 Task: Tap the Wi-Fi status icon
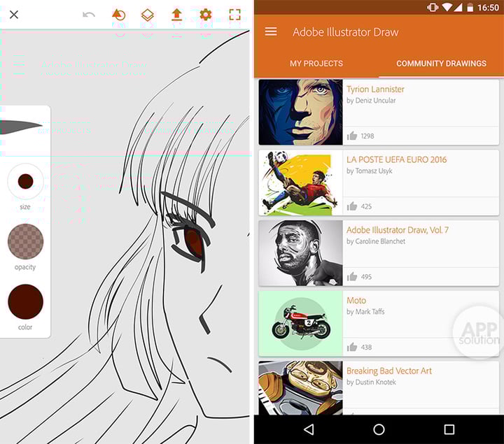(x=447, y=7)
